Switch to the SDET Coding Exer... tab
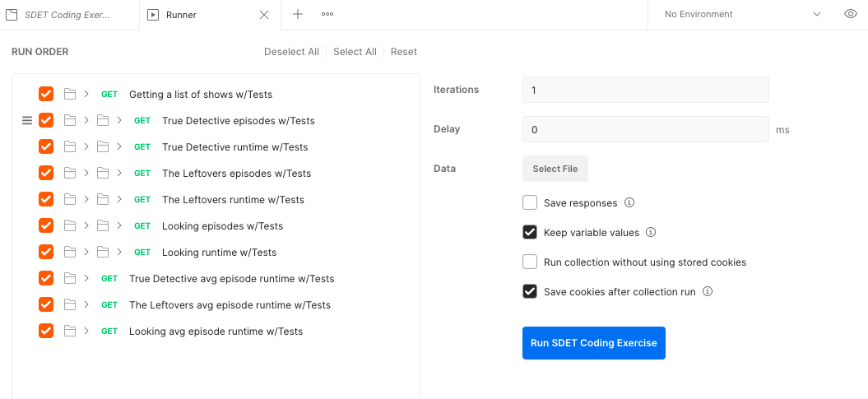This screenshot has width=868, height=399. (69, 15)
